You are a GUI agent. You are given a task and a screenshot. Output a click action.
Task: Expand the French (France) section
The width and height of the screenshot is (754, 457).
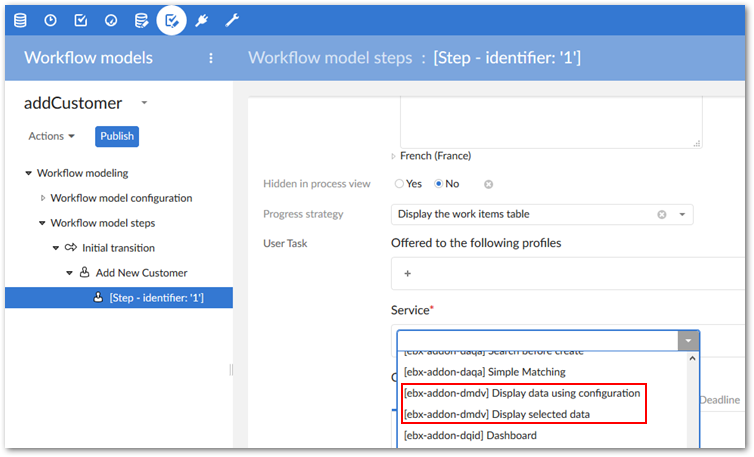click(393, 156)
